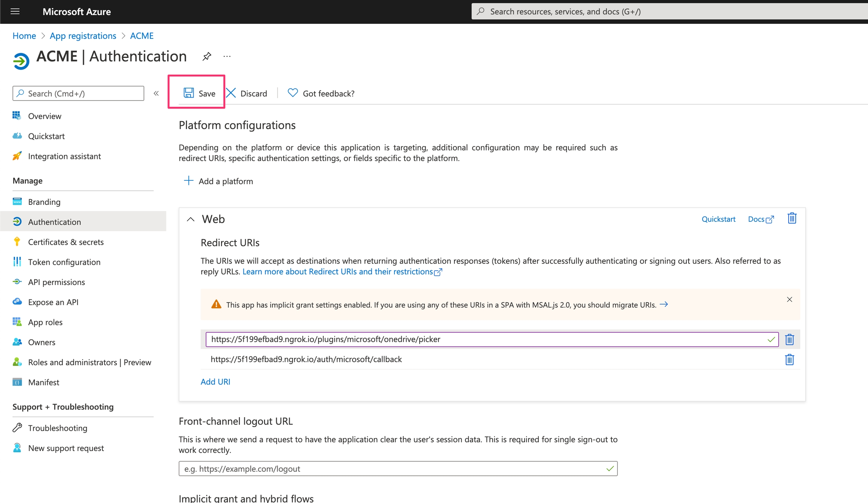Open the Manifest menu item

point(44,382)
